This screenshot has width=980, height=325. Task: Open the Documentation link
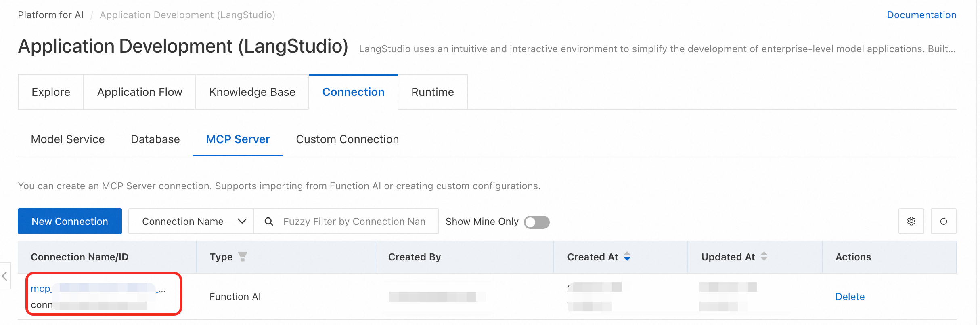pos(921,15)
